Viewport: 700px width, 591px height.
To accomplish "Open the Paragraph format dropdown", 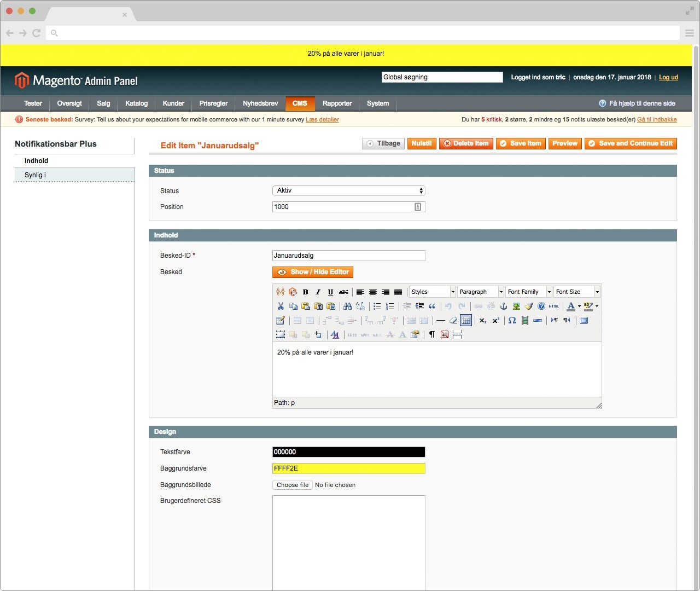I will (481, 292).
